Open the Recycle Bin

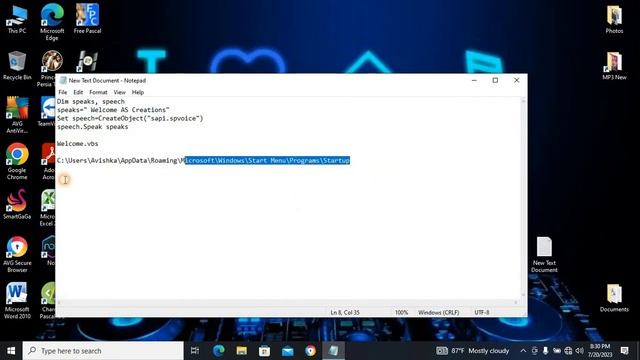17,65
